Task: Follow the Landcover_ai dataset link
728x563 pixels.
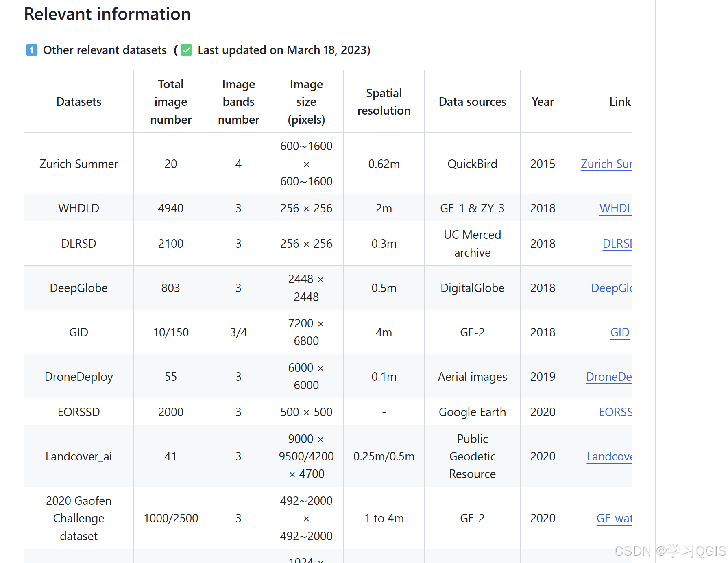Action: 609,456
